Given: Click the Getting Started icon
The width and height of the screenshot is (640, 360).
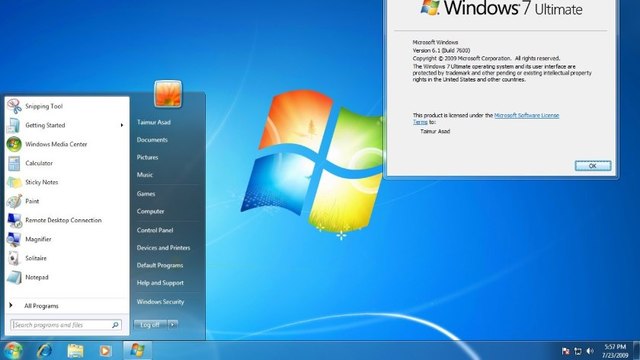Looking at the screenshot, I should 13,125.
